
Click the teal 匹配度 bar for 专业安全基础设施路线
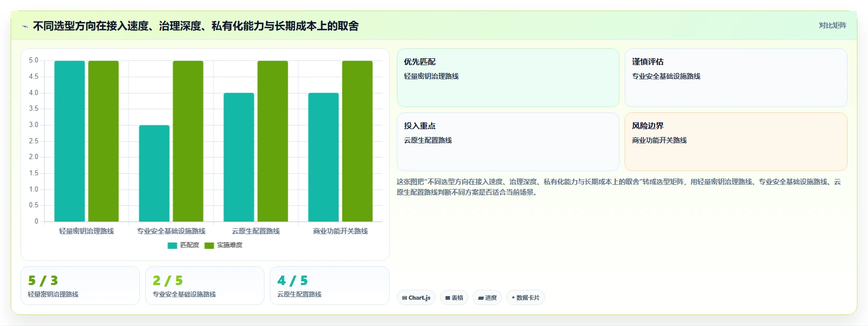coord(154,173)
